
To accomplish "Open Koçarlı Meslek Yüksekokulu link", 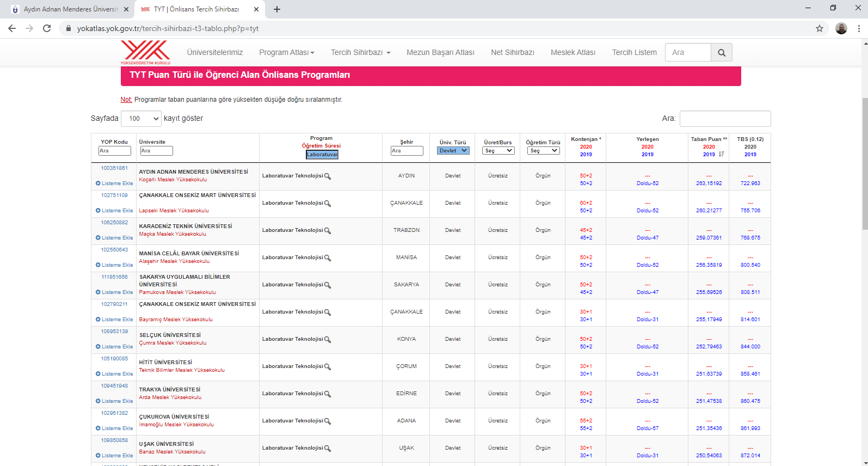I will pyautogui.click(x=173, y=180).
